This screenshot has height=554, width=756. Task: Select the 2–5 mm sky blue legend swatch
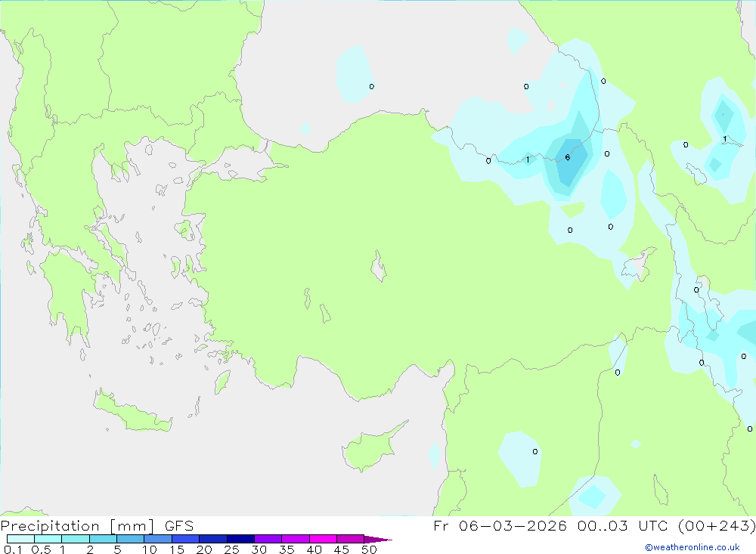103,539
